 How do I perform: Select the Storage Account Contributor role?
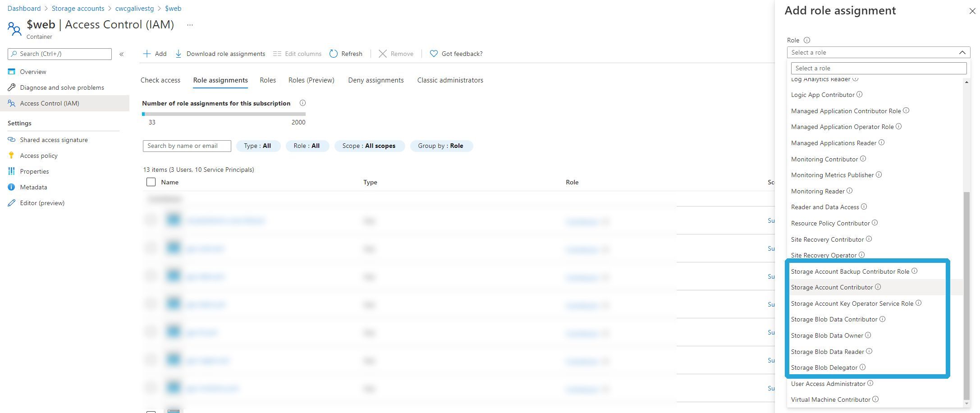click(x=875, y=287)
